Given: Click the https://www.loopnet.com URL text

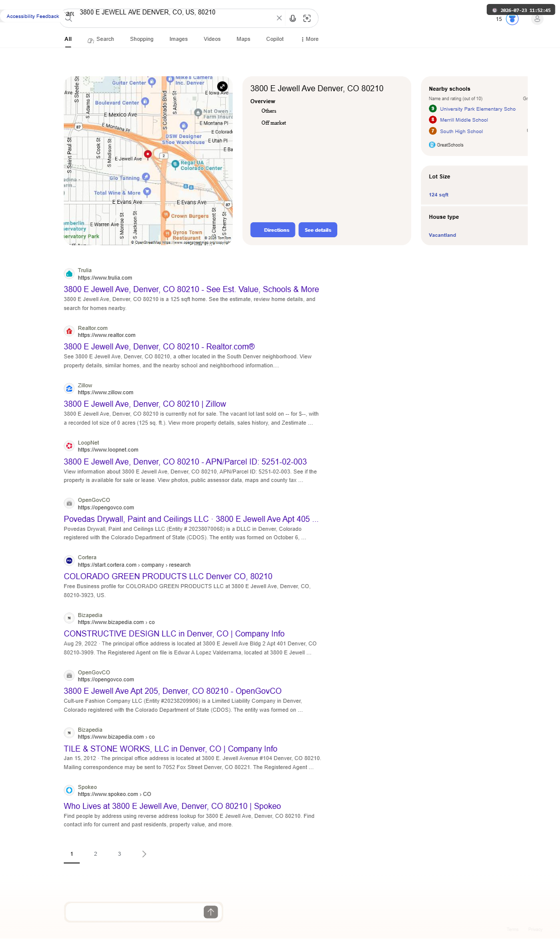Looking at the screenshot, I should coord(108,450).
